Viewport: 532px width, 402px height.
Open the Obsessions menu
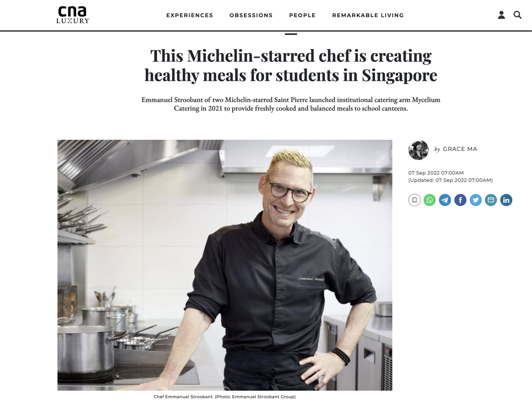click(251, 15)
